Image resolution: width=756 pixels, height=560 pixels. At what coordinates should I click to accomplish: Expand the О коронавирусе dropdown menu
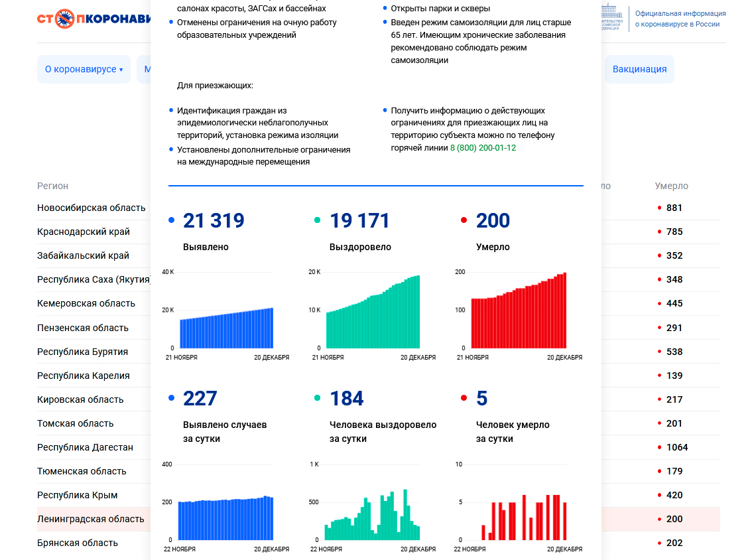coord(84,70)
